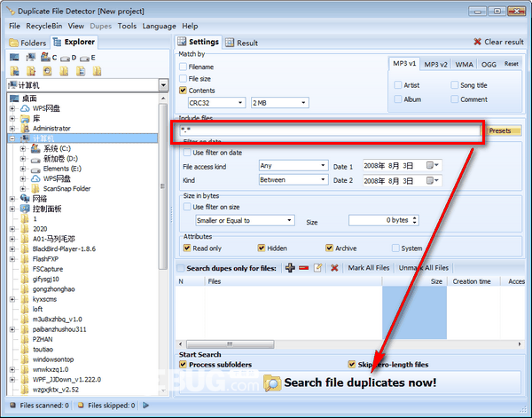
Task: Open the Language menu
Action: pyautogui.click(x=159, y=26)
